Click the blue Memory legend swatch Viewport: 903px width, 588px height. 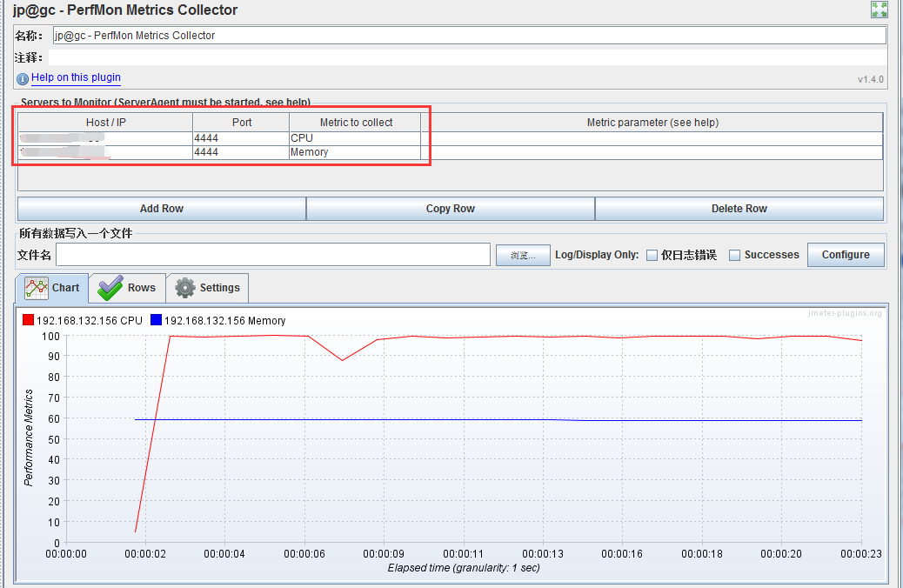156,319
